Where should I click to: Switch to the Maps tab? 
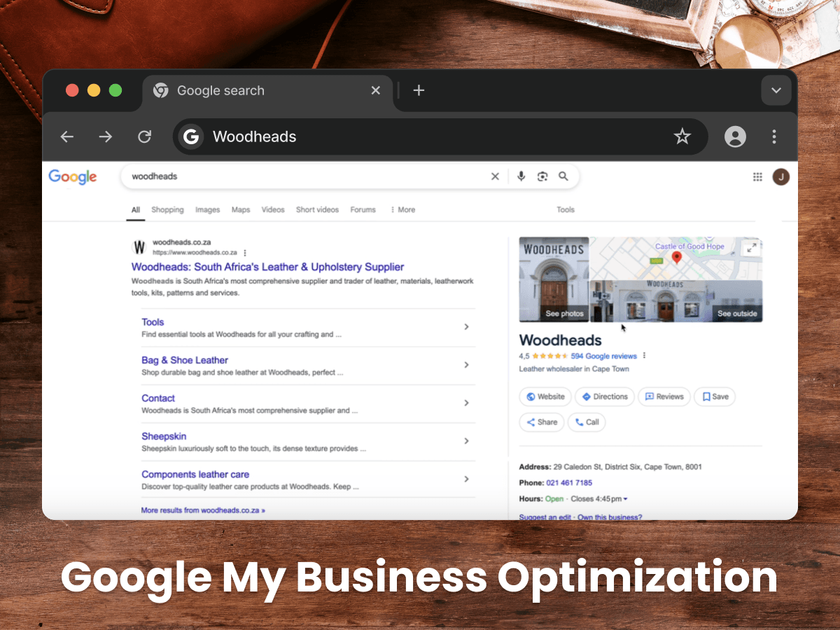(241, 209)
